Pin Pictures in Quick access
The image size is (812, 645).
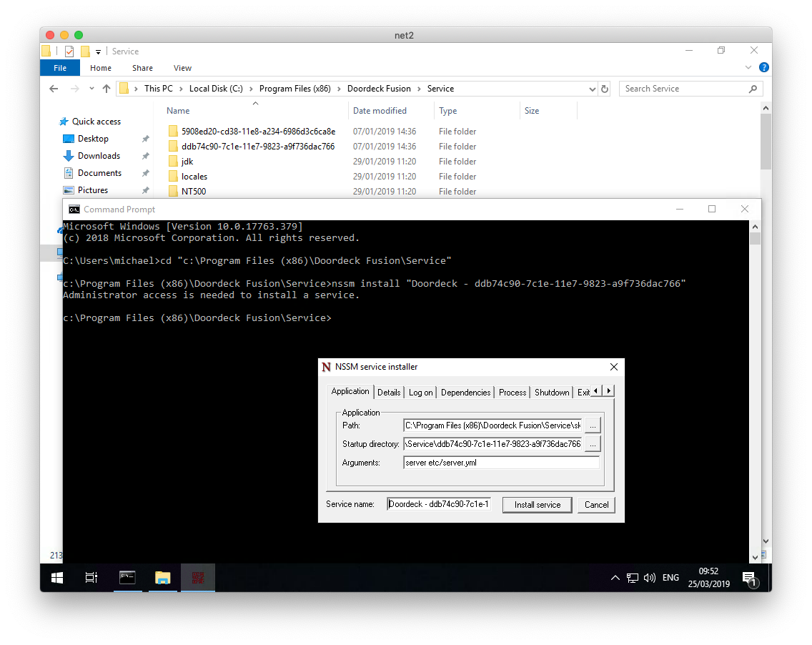144,189
